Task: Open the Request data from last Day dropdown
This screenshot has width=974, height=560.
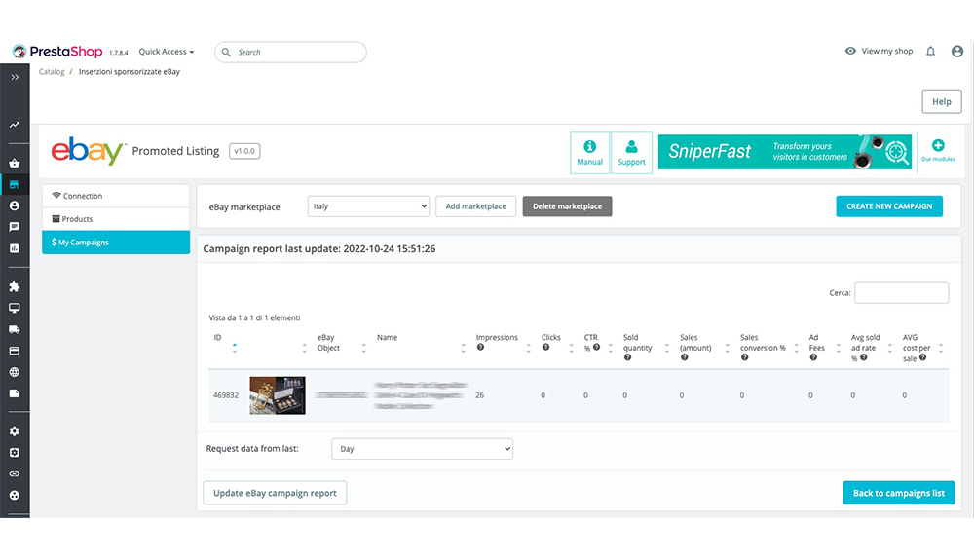Action: pos(423,449)
